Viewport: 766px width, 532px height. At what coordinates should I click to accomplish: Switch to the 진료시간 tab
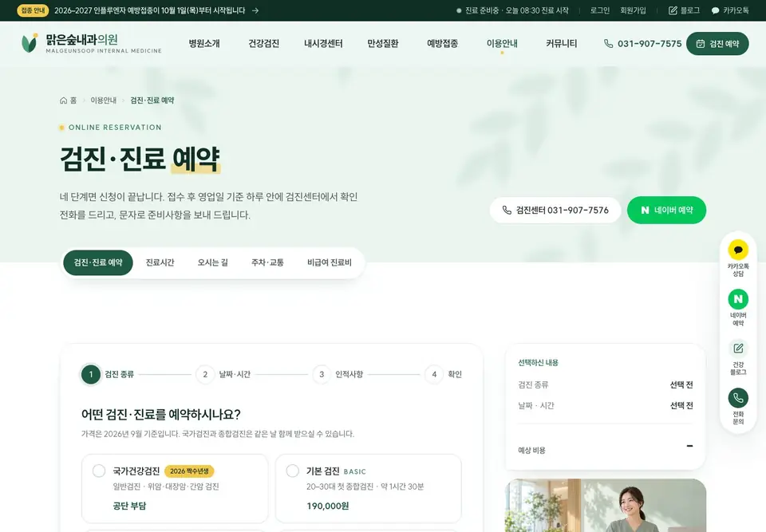pyautogui.click(x=160, y=262)
